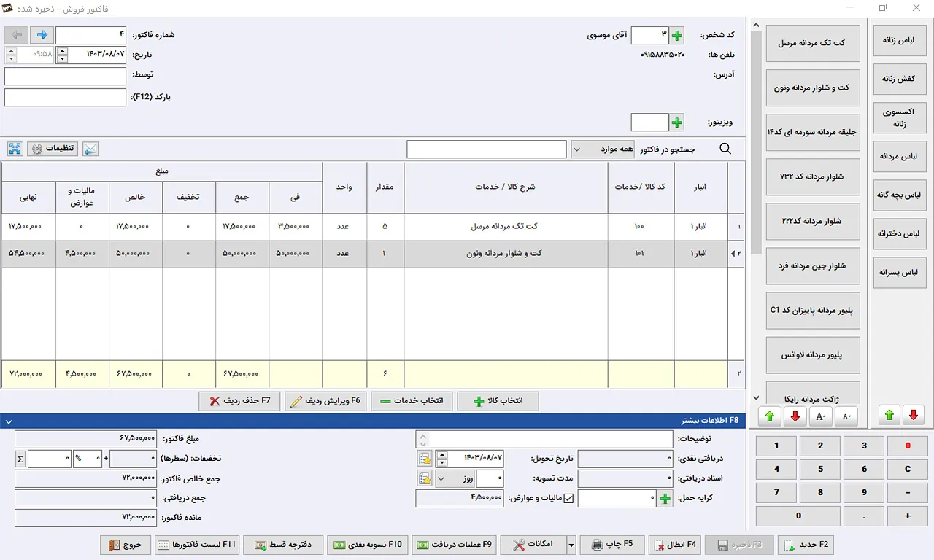Click into بارکد (F12) input field
This screenshot has width=934, height=560.
click(65, 97)
